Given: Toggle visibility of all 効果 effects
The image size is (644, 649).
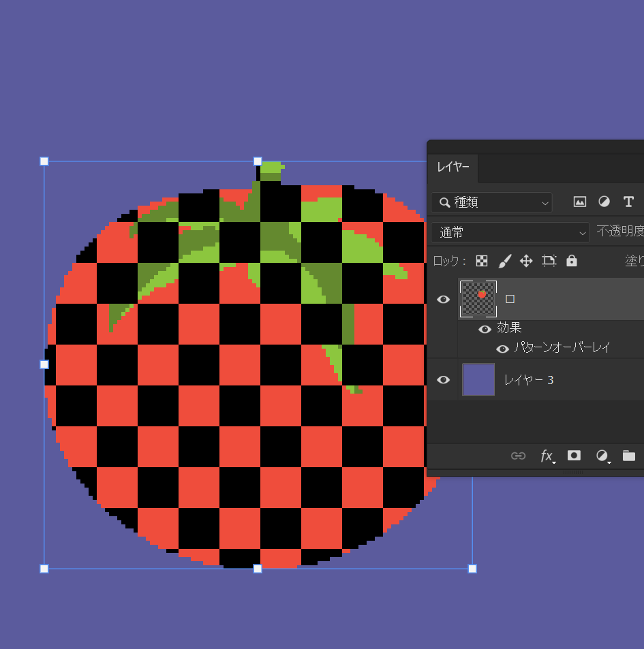Looking at the screenshot, I should pyautogui.click(x=485, y=329).
